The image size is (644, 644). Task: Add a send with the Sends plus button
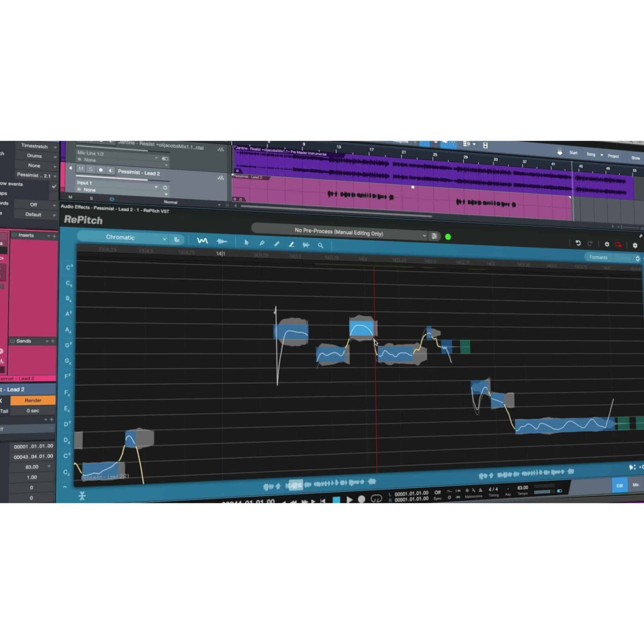53,341
